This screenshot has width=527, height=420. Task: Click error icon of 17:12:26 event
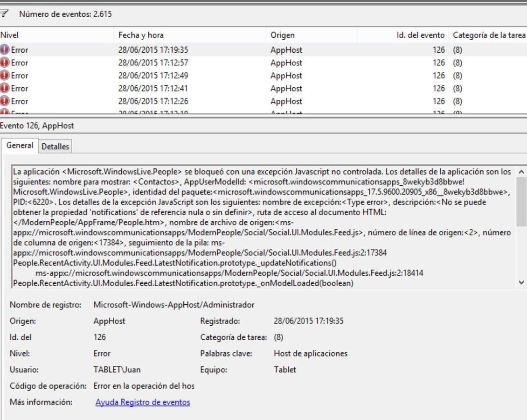click(4, 101)
